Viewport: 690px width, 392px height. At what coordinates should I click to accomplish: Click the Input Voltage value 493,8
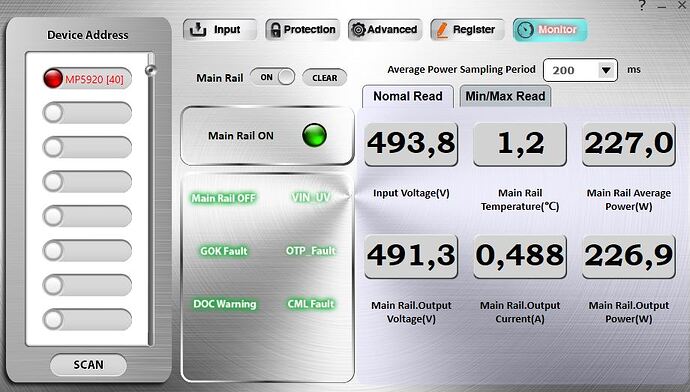411,144
